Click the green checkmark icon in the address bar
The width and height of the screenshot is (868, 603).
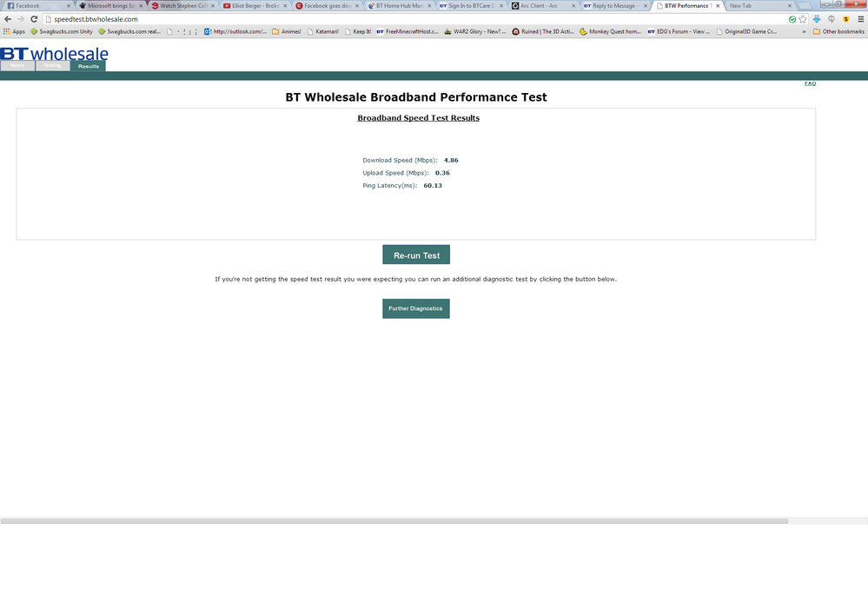tap(792, 18)
